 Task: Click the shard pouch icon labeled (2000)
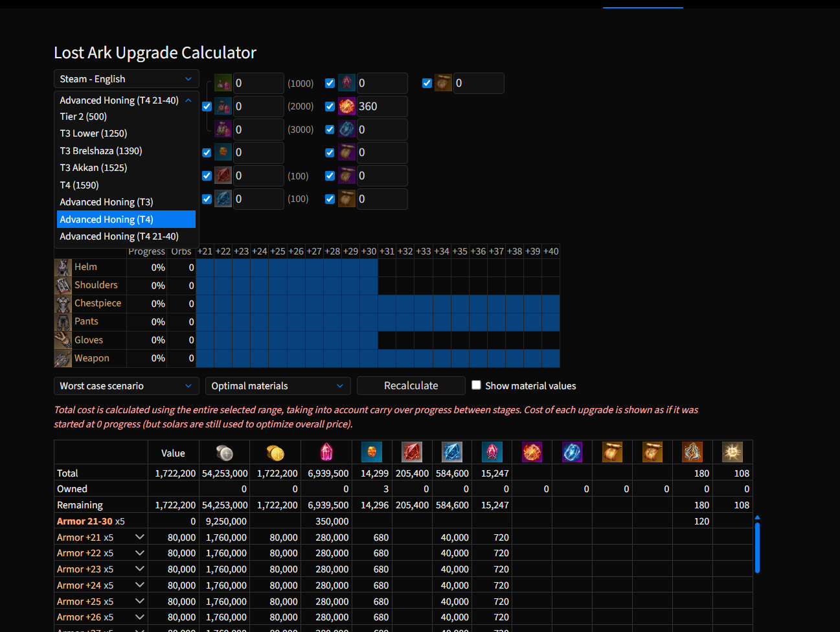223,106
